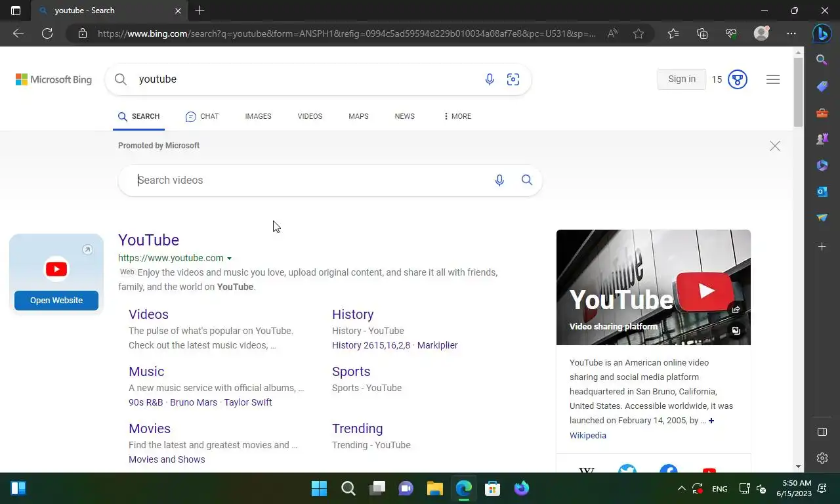This screenshot has height=504, width=840.
Task: Open Browser essentials heart icon
Action: [731, 33]
